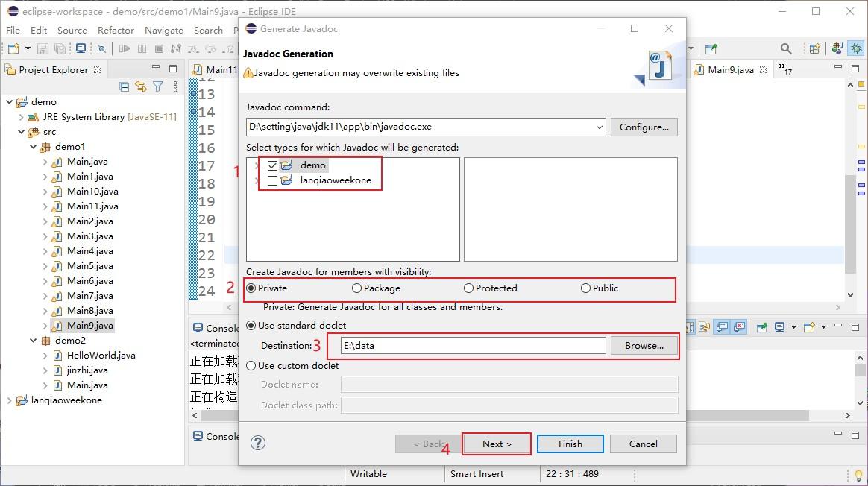The width and height of the screenshot is (868, 486).
Task: Click the Save toolbar icon
Action: (x=43, y=48)
